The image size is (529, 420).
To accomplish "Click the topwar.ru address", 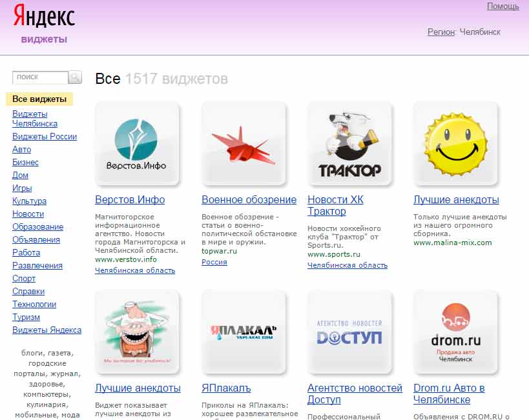I will (220, 251).
